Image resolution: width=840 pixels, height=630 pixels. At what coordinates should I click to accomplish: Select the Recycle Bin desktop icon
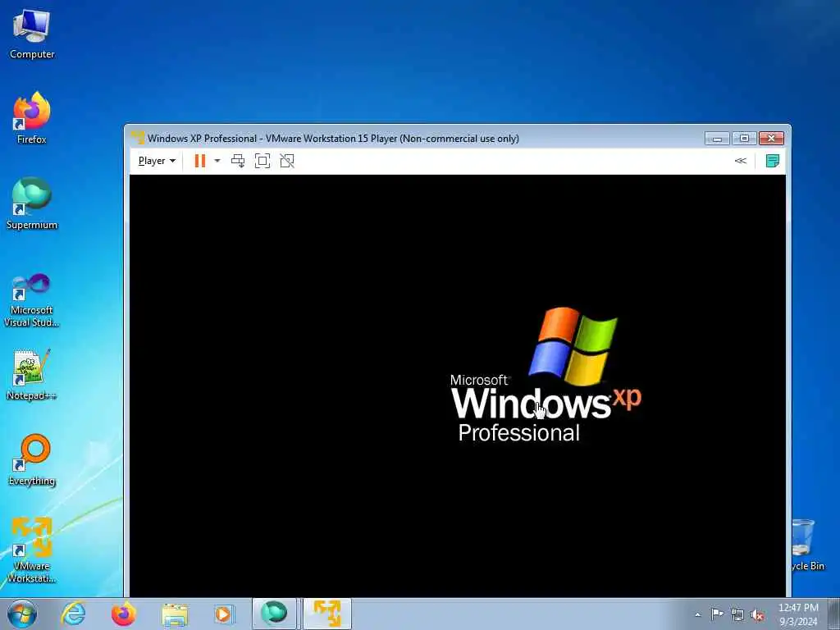[806, 545]
